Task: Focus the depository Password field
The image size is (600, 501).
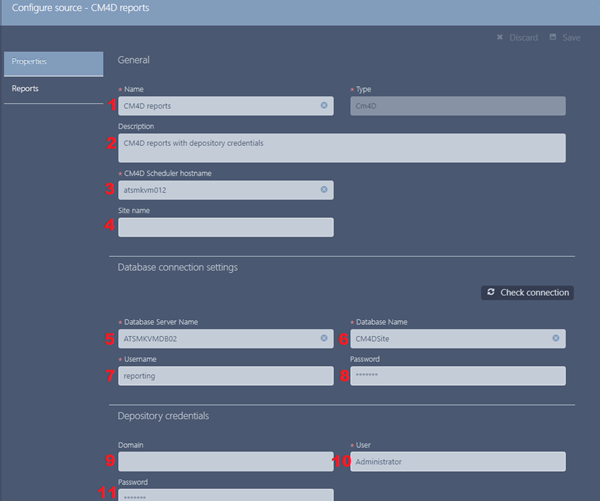Action: [226, 495]
